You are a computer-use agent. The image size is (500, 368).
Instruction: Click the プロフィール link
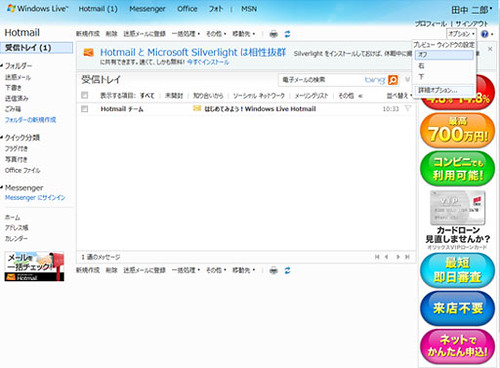431,24
